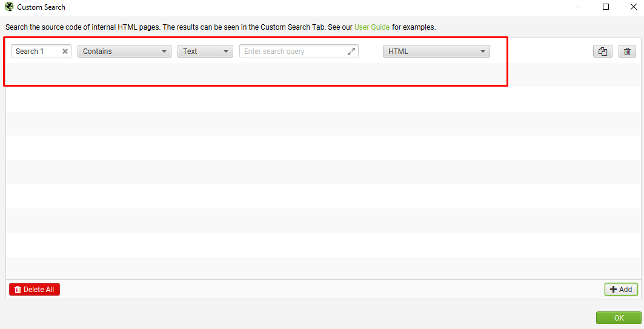Click the plus icon on Add button
The width and height of the screenshot is (644, 329).
pyautogui.click(x=613, y=290)
